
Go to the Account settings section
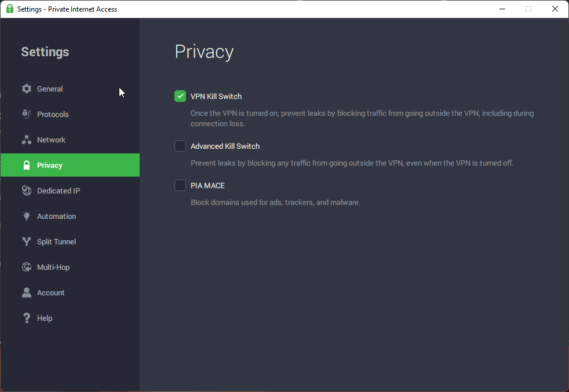pos(50,292)
